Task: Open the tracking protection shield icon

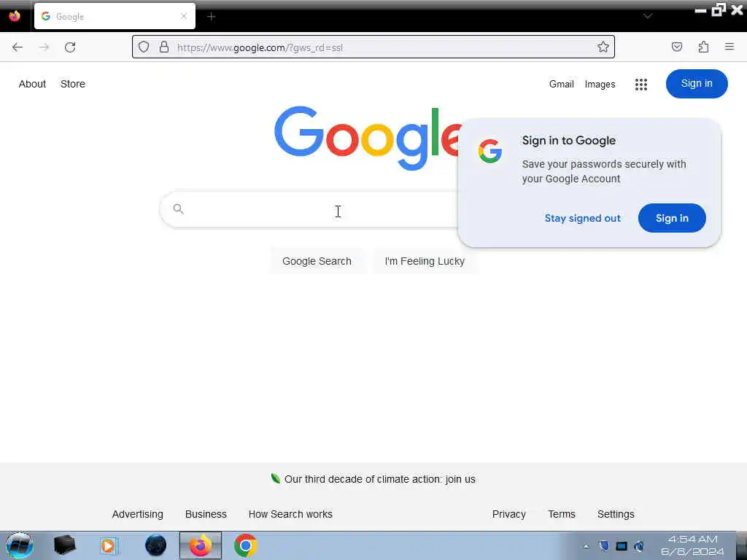Action: tap(144, 47)
